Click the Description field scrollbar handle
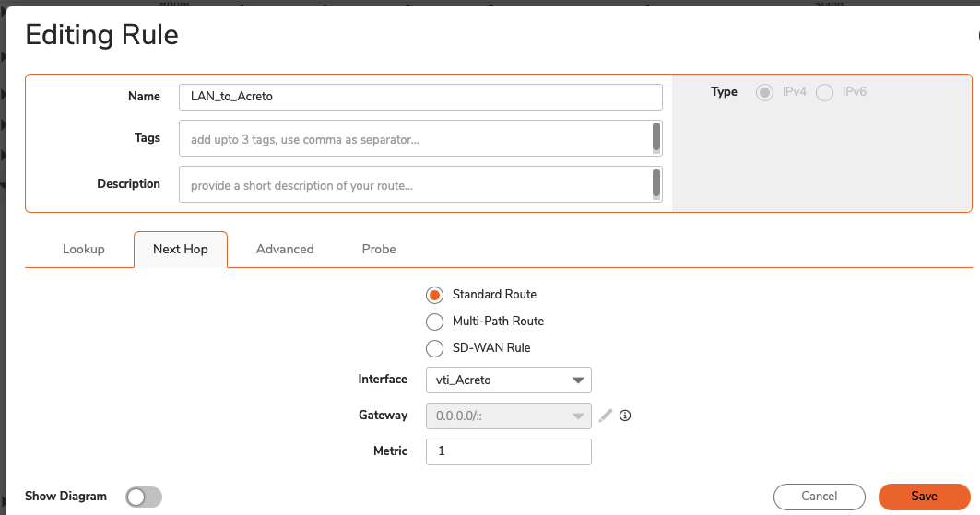The height and width of the screenshot is (515, 980). pyautogui.click(x=656, y=183)
